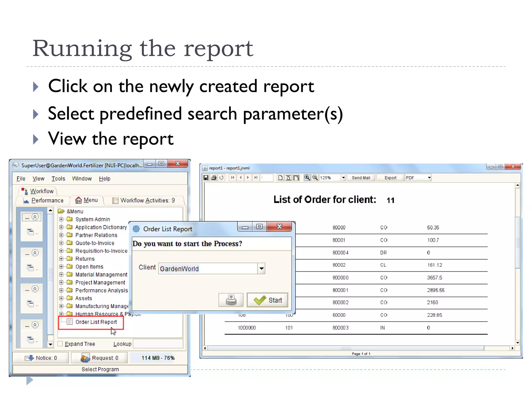Expand the Partner Relations folder

[61, 235]
